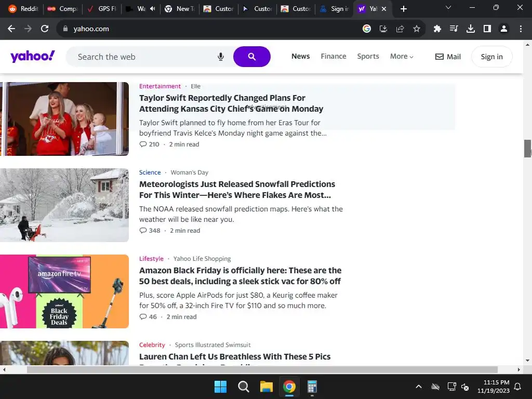Click the Celebrity category label
Image resolution: width=532 pixels, height=399 pixels.
tap(152, 345)
